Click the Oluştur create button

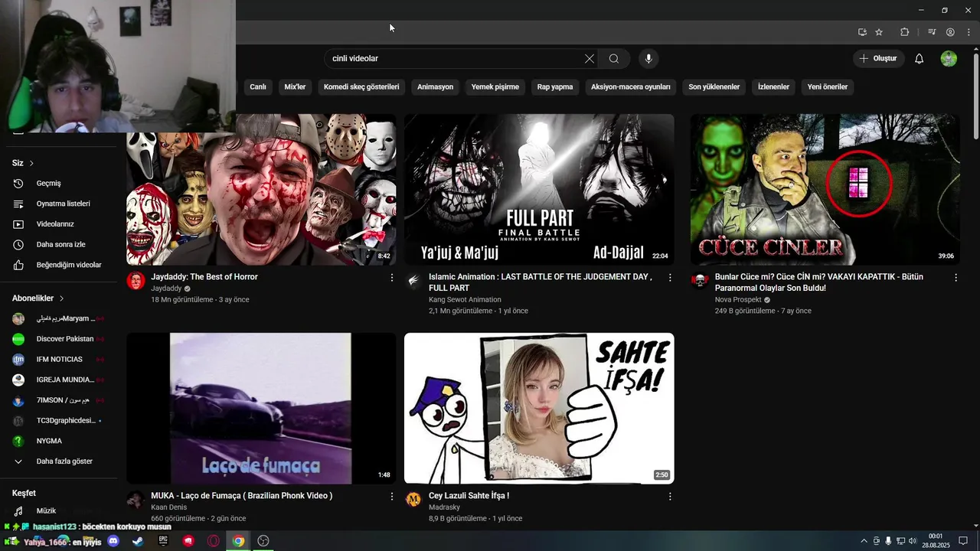(879, 59)
